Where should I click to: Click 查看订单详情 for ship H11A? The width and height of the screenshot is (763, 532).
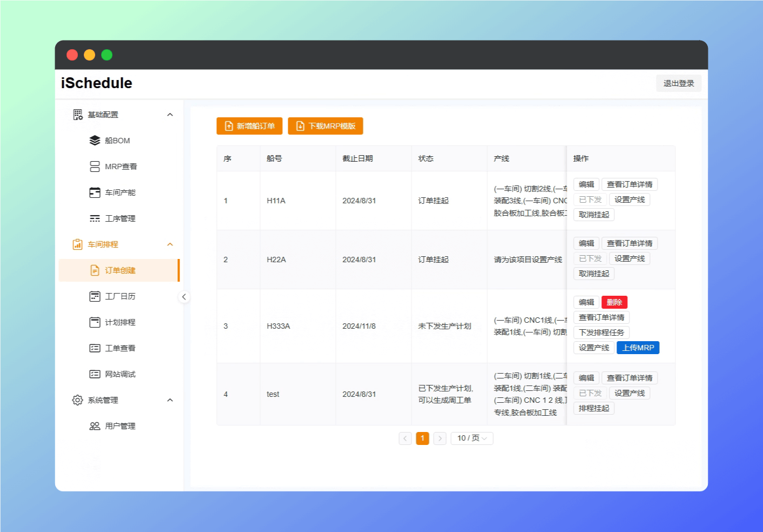[x=629, y=184]
